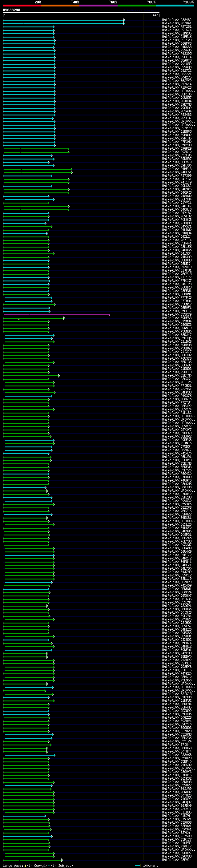
Task: Select the UniRef100_D0DAR7 hit
Action: click(177, 853)
